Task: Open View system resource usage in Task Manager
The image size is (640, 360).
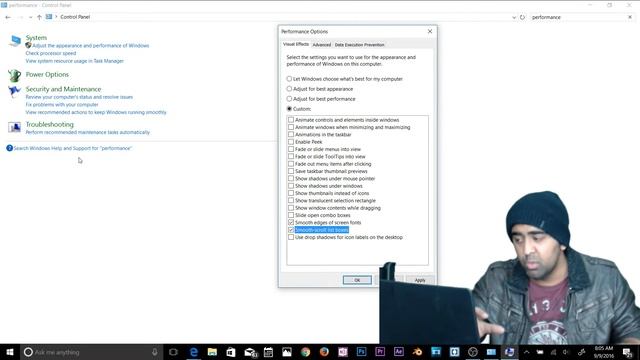Action: (74, 61)
